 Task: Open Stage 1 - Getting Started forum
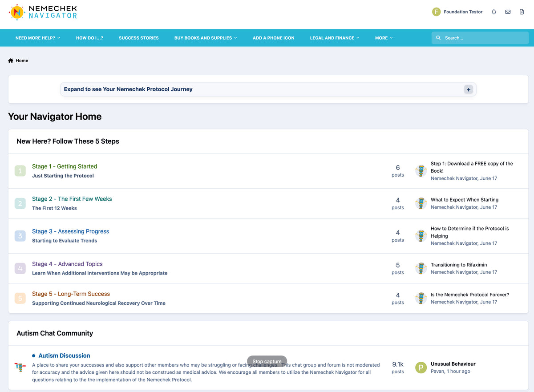click(65, 166)
